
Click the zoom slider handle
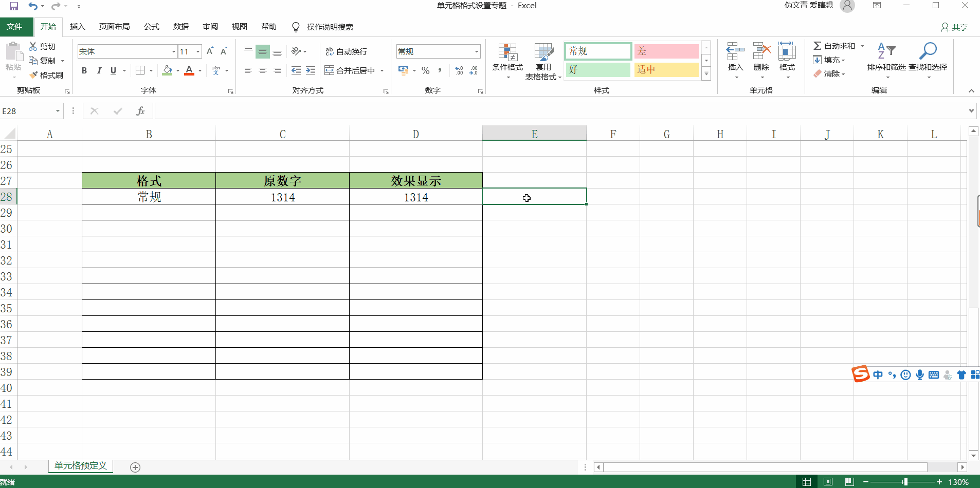(x=905, y=482)
